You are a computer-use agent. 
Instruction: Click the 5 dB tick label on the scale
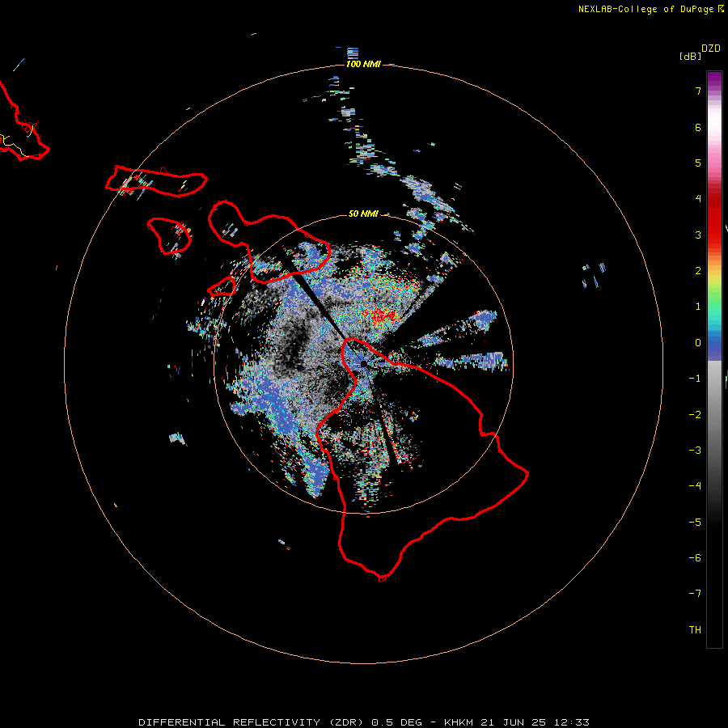click(698, 163)
